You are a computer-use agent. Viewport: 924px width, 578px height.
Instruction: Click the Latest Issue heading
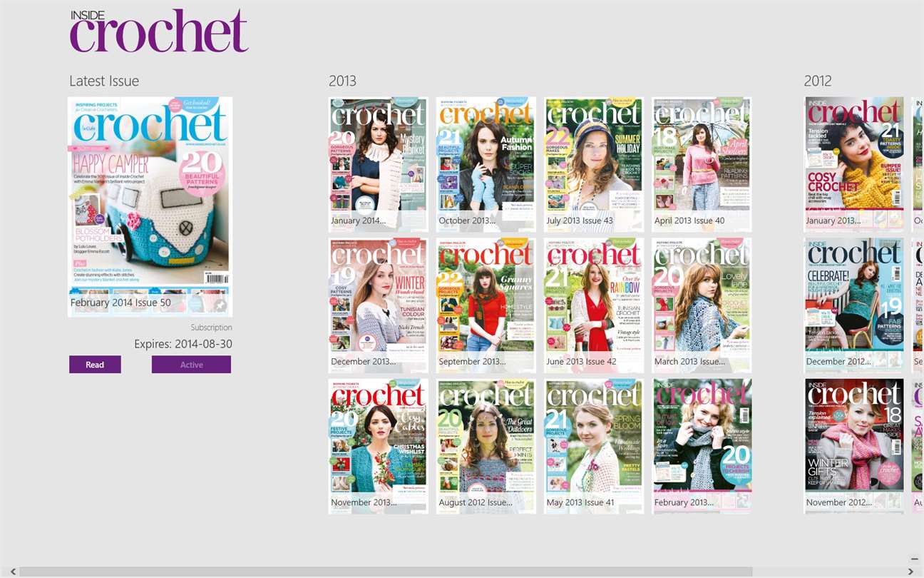104,81
